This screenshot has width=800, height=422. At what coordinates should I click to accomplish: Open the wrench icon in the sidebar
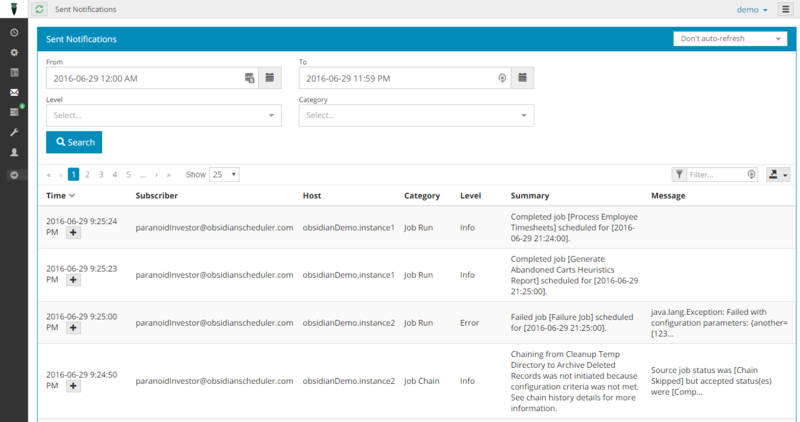point(14,132)
